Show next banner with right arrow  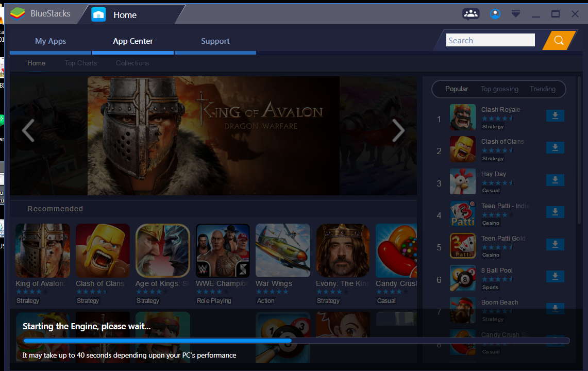[x=398, y=130]
